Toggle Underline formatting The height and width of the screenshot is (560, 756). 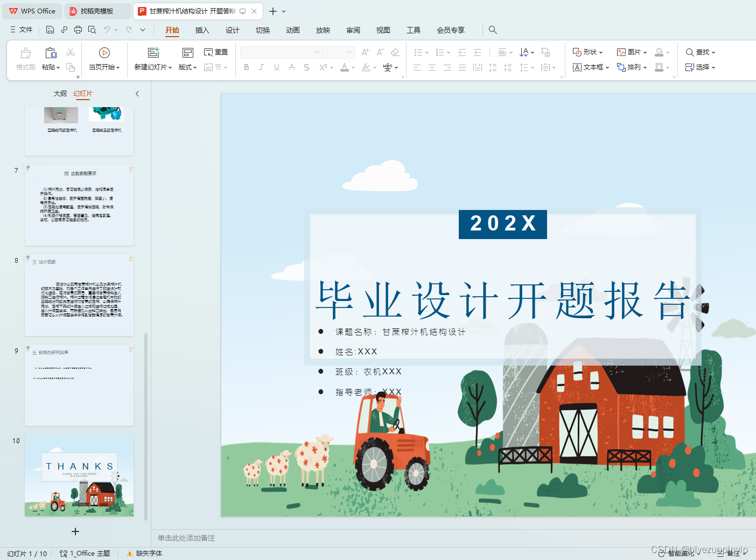(x=276, y=67)
